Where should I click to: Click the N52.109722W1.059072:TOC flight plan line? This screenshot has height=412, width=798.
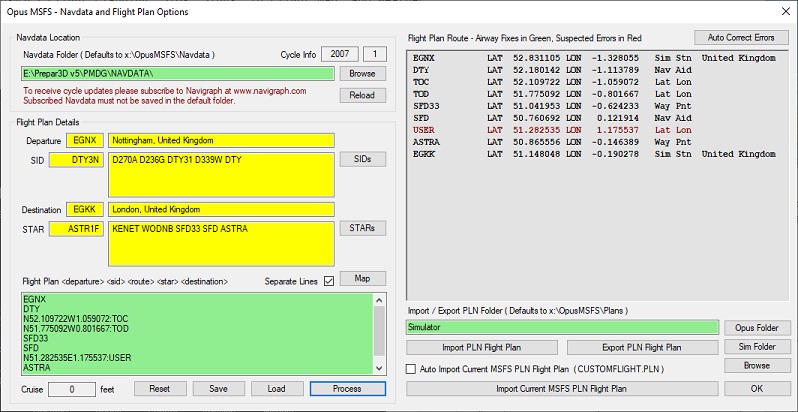click(x=75, y=319)
